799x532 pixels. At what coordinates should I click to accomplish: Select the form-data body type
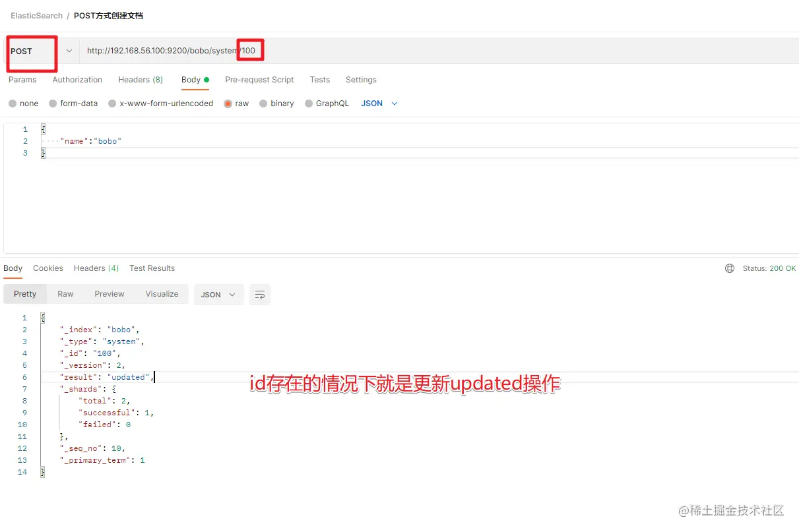click(x=73, y=103)
